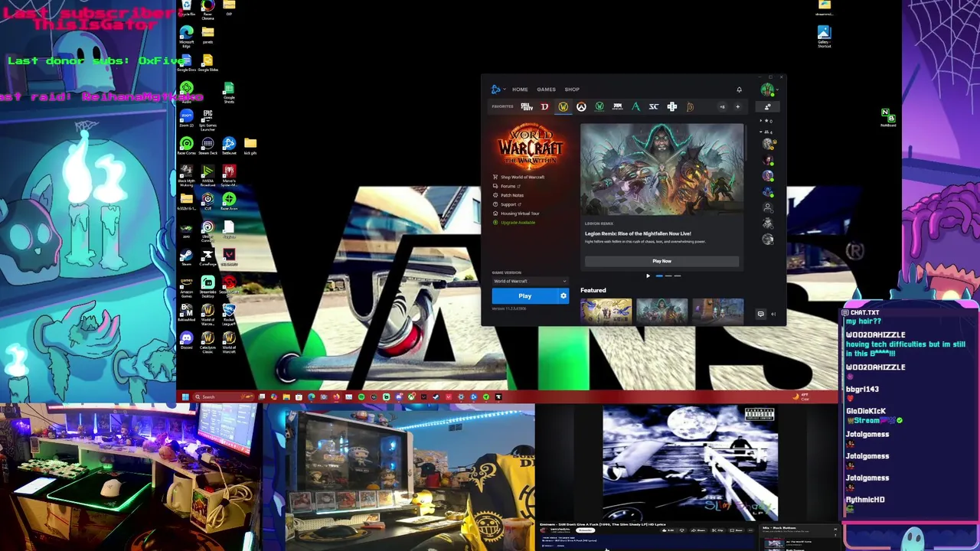Open the kick gifs desktop folder
The width and height of the screenshot is (980, 551).
click(250, 145)
